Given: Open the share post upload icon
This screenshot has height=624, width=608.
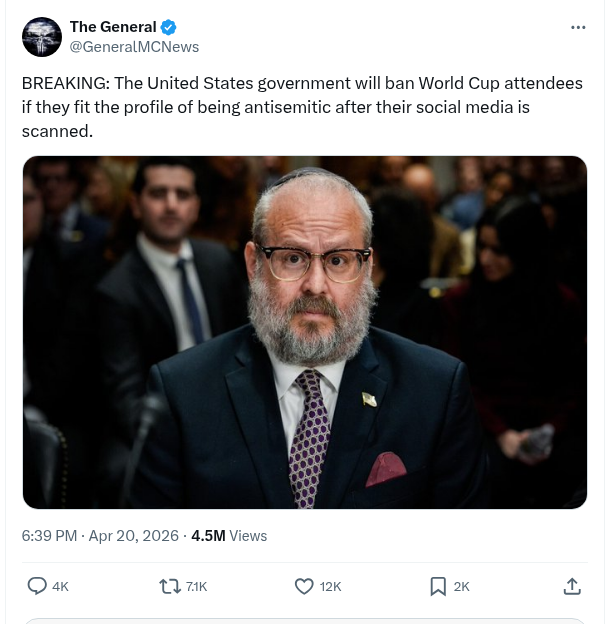Looking at the screenshot, I should click(572, 587).
